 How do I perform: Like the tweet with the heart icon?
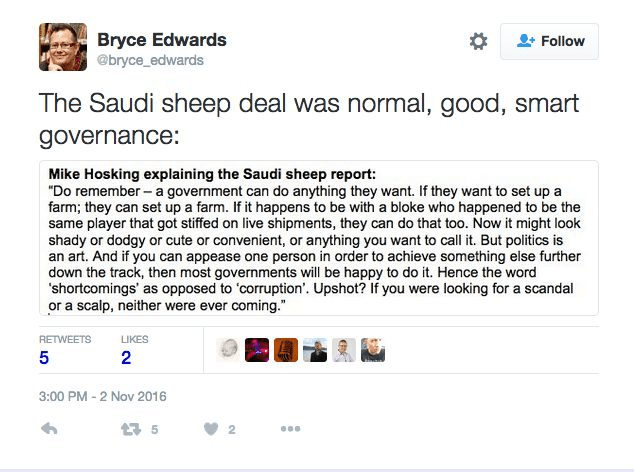210,429
